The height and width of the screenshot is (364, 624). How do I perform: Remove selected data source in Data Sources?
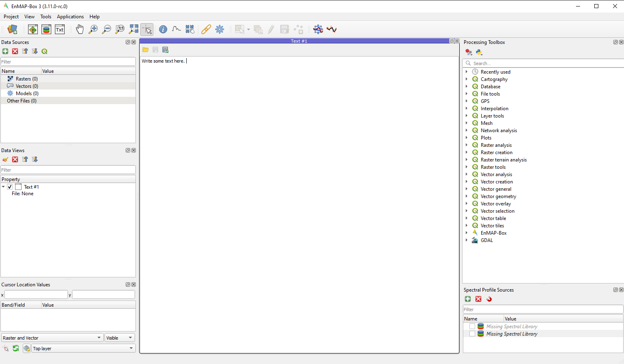tap(15, 51)
